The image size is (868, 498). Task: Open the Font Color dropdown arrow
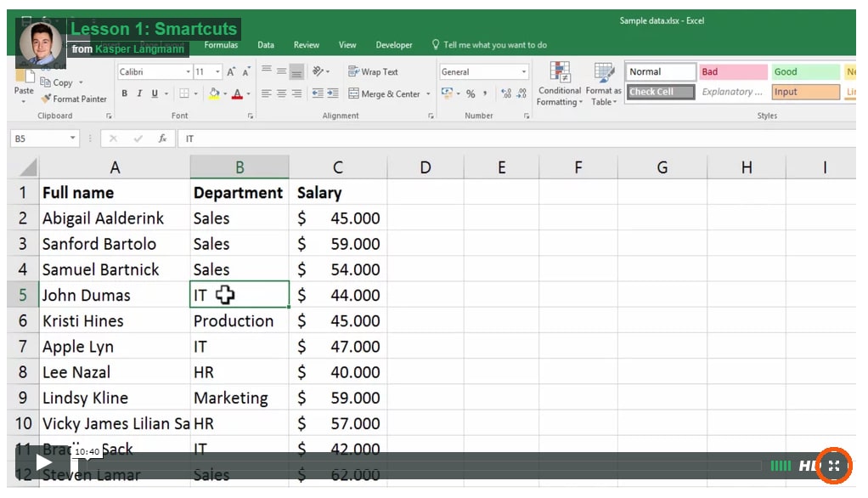pyautogui.click(x=248, y=93)
